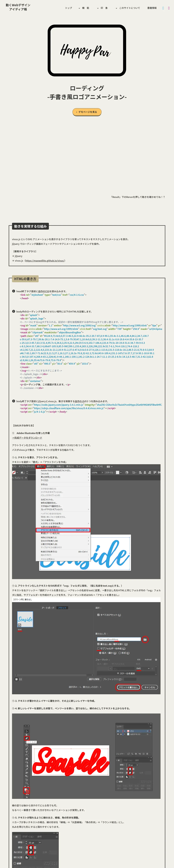Click the Android preset in フォーマット section
Image resolution: width=174 pixels, height=868 pixels.
click(x=148, y=659)
